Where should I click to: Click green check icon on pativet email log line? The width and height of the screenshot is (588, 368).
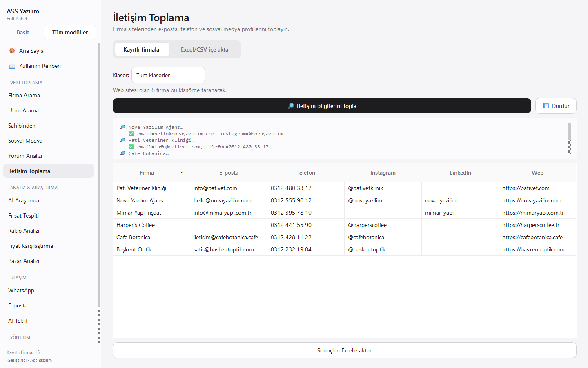tap(131, 147)
